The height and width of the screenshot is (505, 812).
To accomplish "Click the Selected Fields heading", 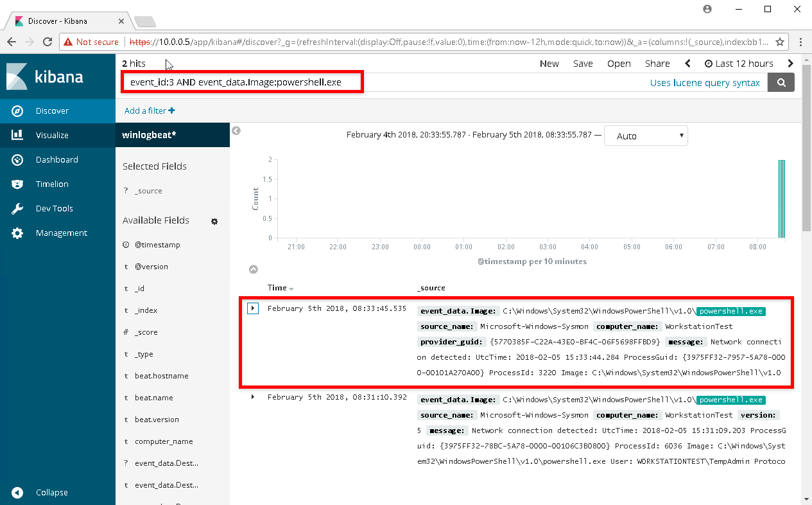I will coord(155,166).
